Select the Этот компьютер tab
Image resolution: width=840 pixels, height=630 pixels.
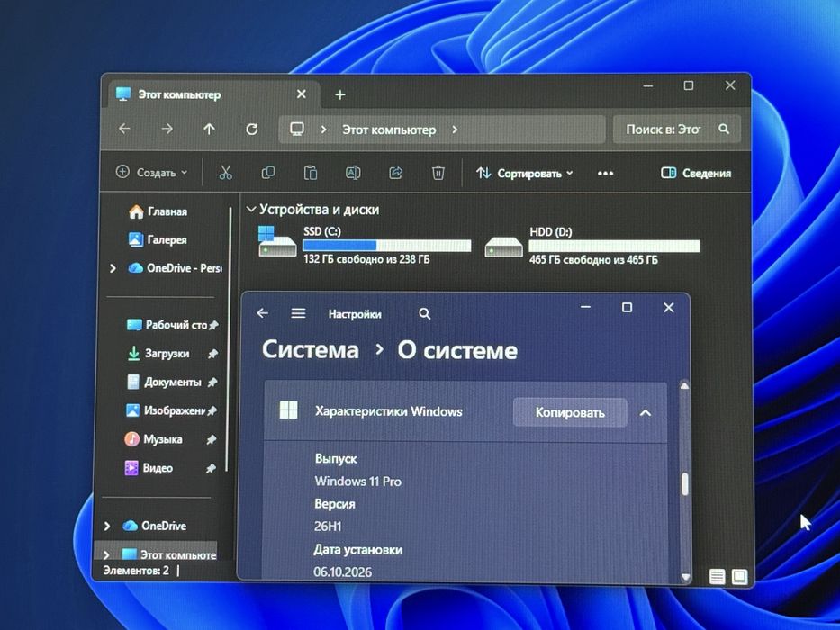[x=214, y=94]
